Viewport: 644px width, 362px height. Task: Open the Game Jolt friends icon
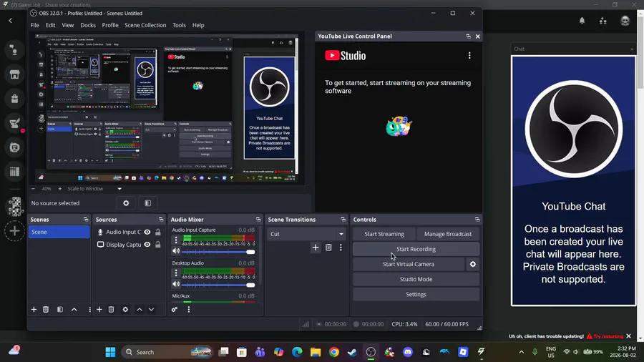point(603,21)
